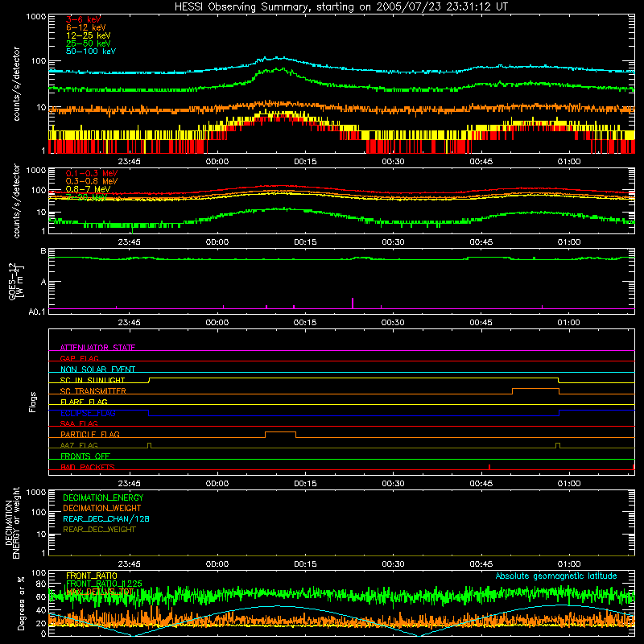Click the yellow FRONT_RATIO legend label

tap(92, 576)
